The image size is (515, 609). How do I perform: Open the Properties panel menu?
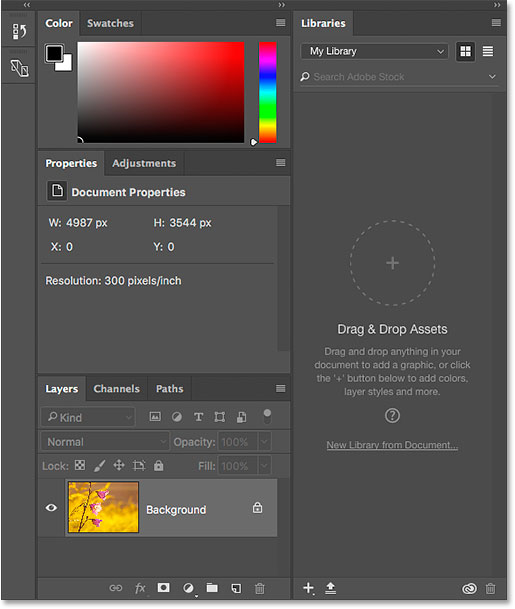280,163
